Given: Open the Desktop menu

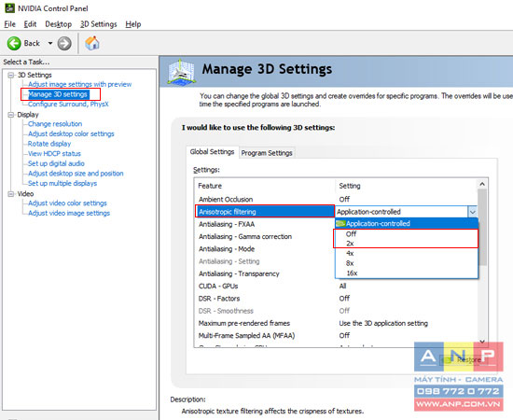Looking at the screenshot, I should [58, 24].
